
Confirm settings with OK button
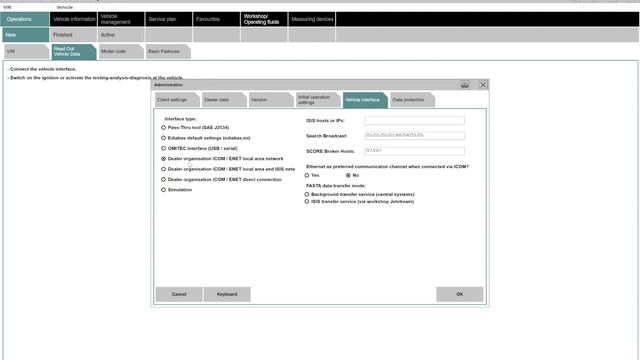click(460, 294)
